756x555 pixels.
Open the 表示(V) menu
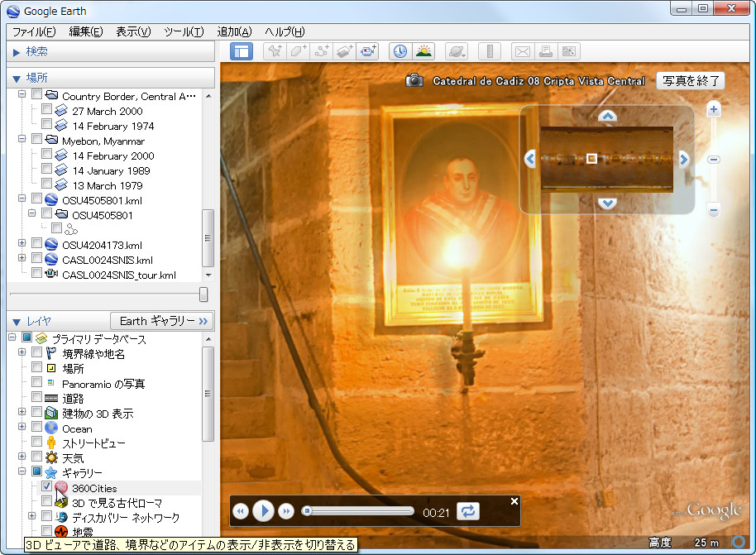tap(133, 31)
